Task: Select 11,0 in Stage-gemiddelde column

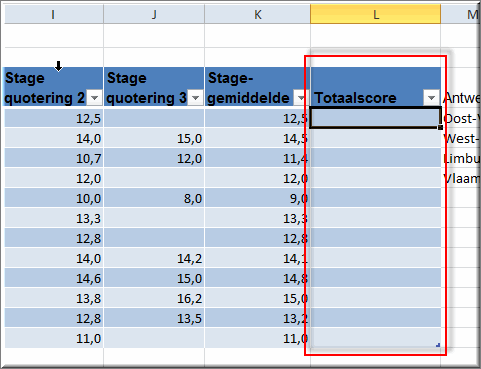Action: tap(257, 338)
